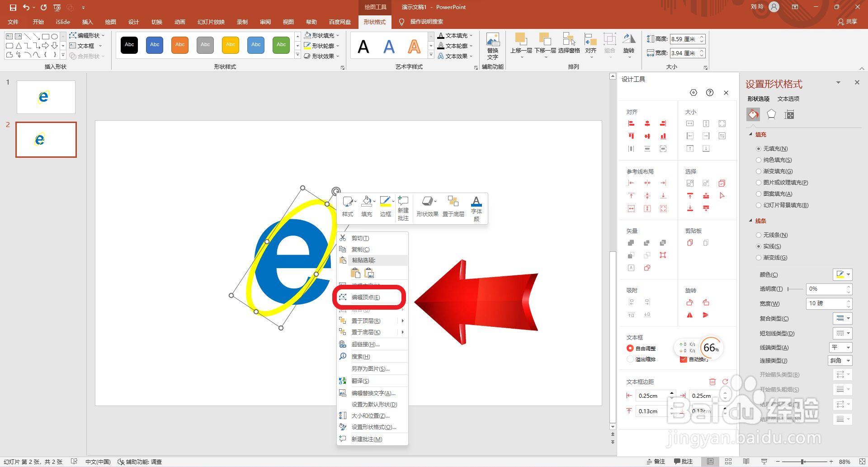Click the paste as picture icon
This screenshot has height=467, width=868.
(369, 273)
